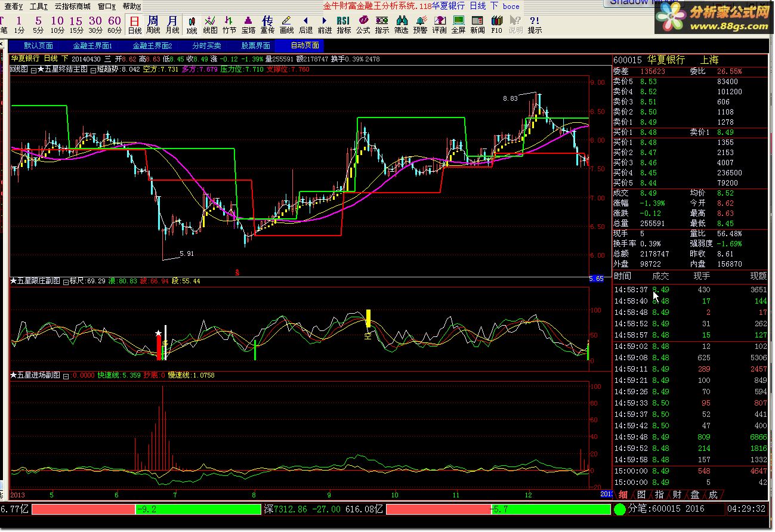Screen dimensions: 775x532
Task: Open the 预警 alert tool
Action: [x=420, y=24]
